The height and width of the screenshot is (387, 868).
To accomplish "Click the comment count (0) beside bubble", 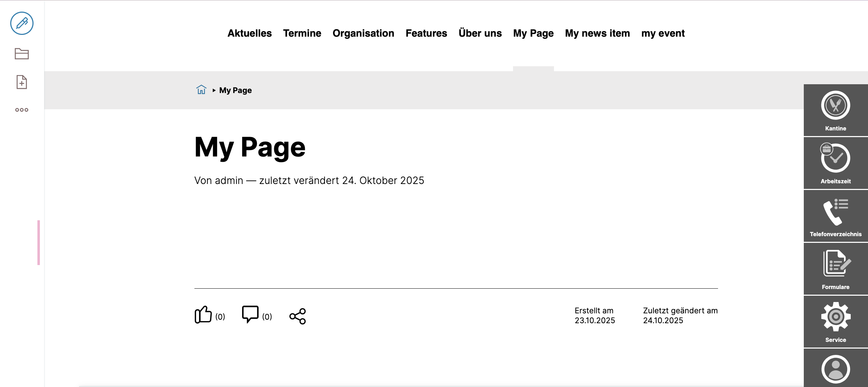I will pyautogui.click(x=267, y=317).
